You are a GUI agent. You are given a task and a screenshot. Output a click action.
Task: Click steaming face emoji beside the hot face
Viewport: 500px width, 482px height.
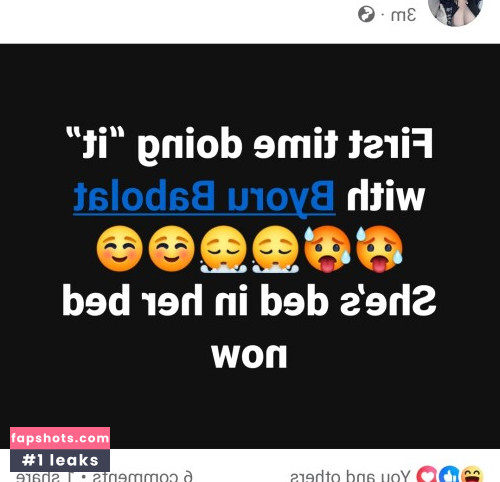pos(274,249)
